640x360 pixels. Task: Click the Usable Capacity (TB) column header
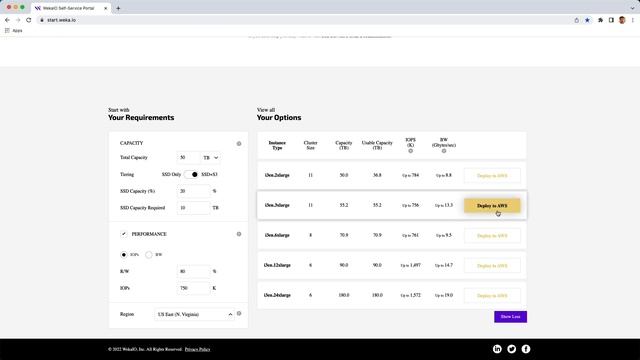click(377, 145)
